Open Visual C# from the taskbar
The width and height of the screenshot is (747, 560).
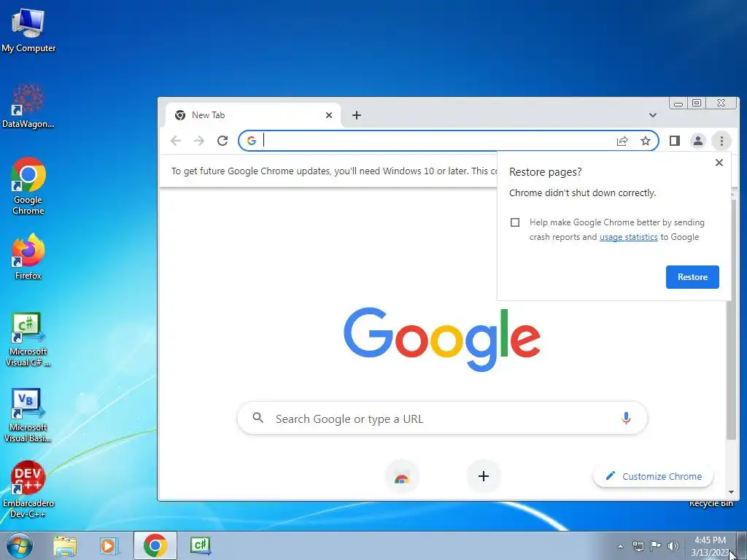200,545
